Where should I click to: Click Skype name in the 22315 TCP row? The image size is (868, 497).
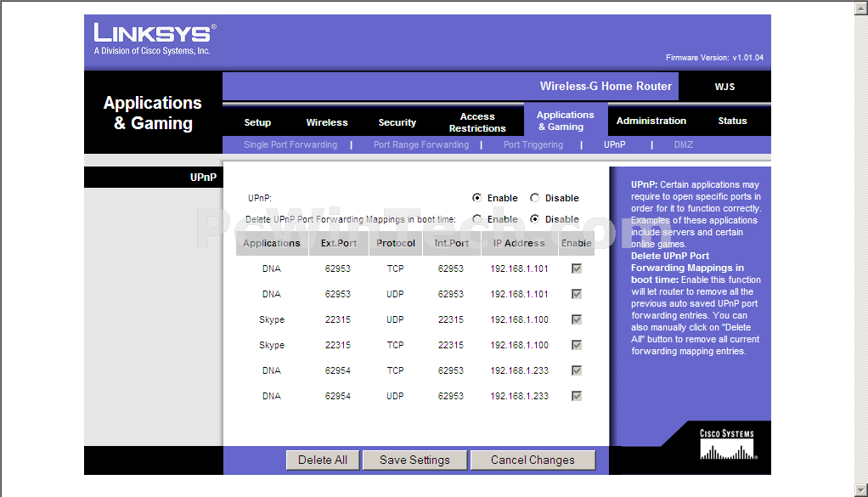click(x=272, y=345)
